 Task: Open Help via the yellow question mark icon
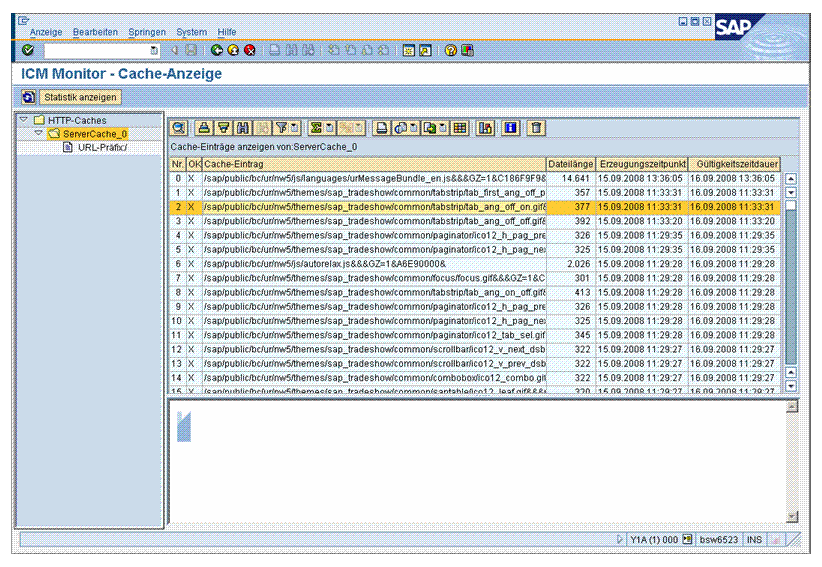(450, 50)
